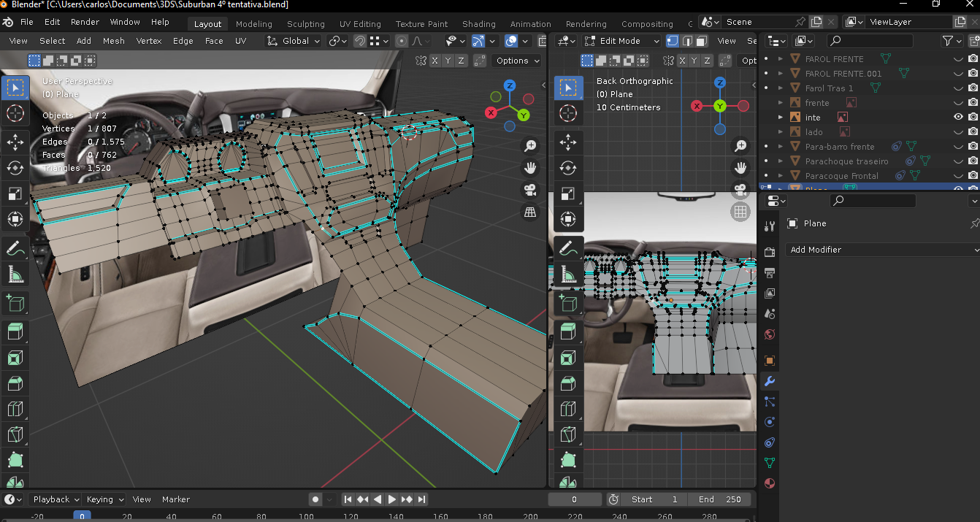Hide the 'inte' object with eye icon
Screen dimensions: 980x522
click(958, 117)
